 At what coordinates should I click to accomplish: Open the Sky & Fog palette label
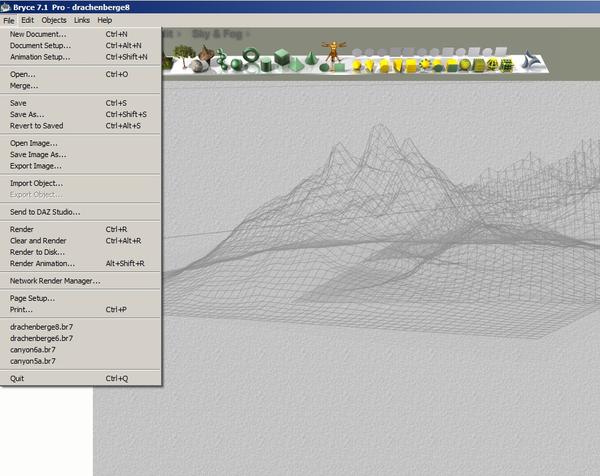point(217,34)
